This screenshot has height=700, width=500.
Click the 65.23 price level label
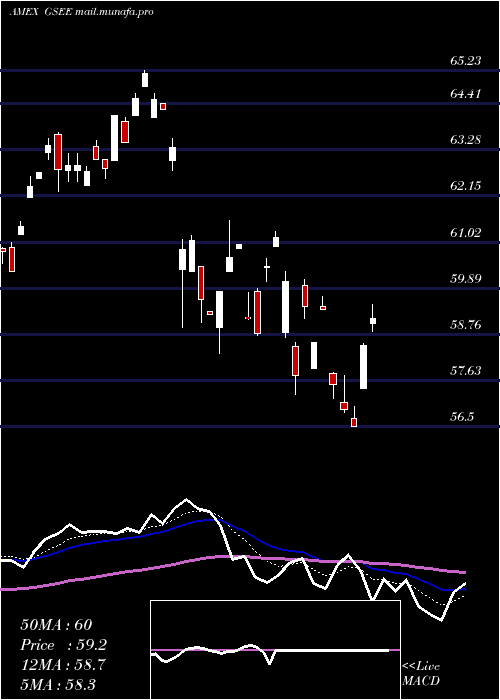466,61
